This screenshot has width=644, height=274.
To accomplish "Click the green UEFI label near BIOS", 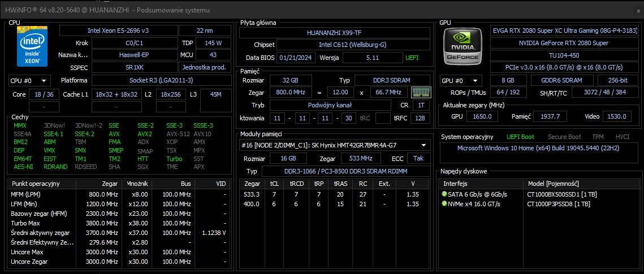I will coord(412,58).
